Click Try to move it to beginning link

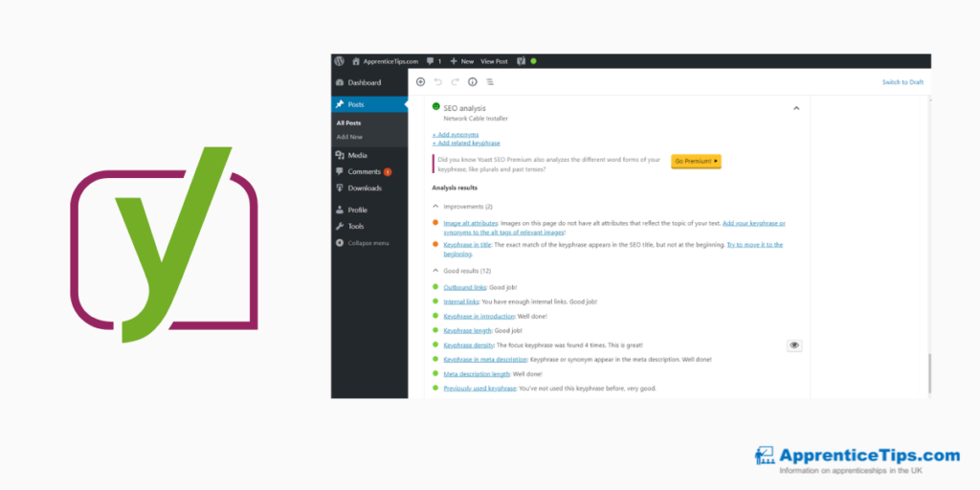pyautogui.click(x=613, y=250)
